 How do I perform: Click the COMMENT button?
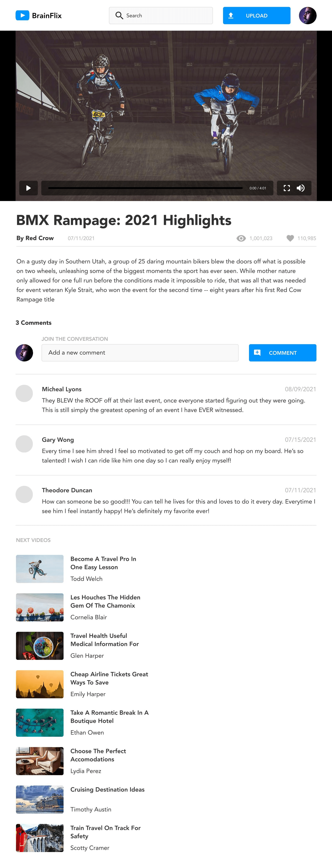point(282,353)
